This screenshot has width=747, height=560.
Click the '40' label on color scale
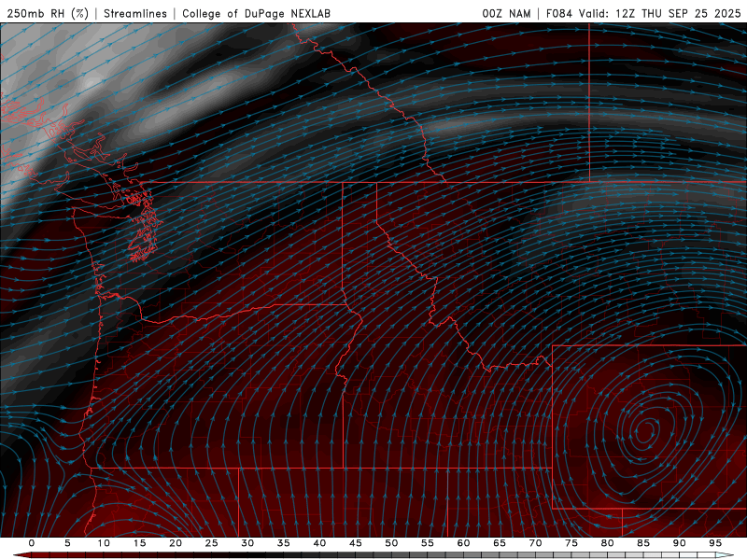pos(319,543)
